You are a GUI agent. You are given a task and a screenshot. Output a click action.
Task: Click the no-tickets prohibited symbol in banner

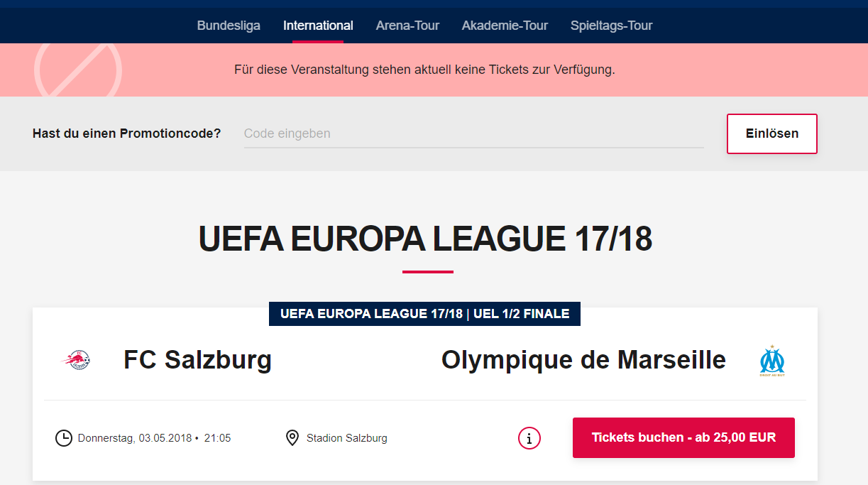78,70
